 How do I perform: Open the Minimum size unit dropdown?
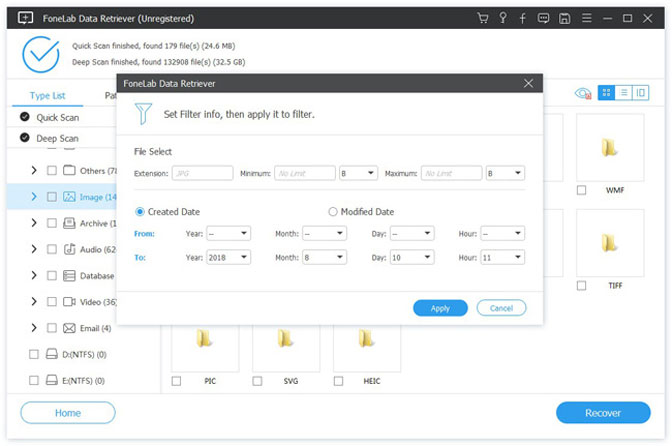(358, 173)
